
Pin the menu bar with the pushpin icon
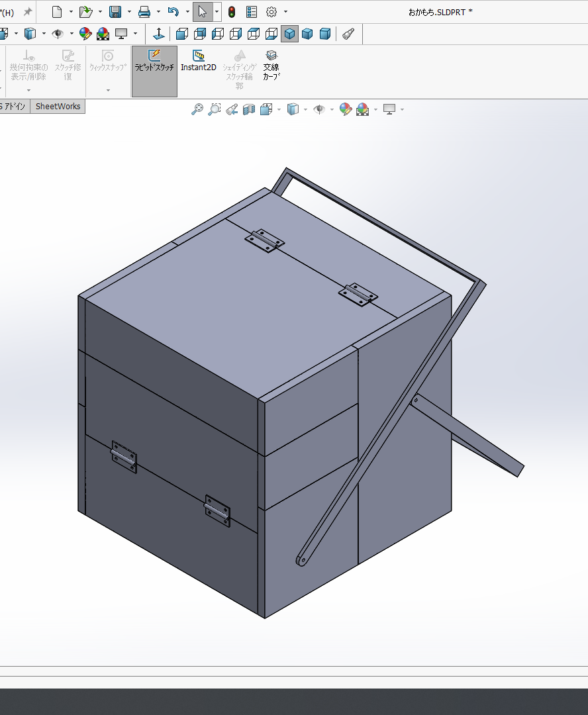point(28,12)
